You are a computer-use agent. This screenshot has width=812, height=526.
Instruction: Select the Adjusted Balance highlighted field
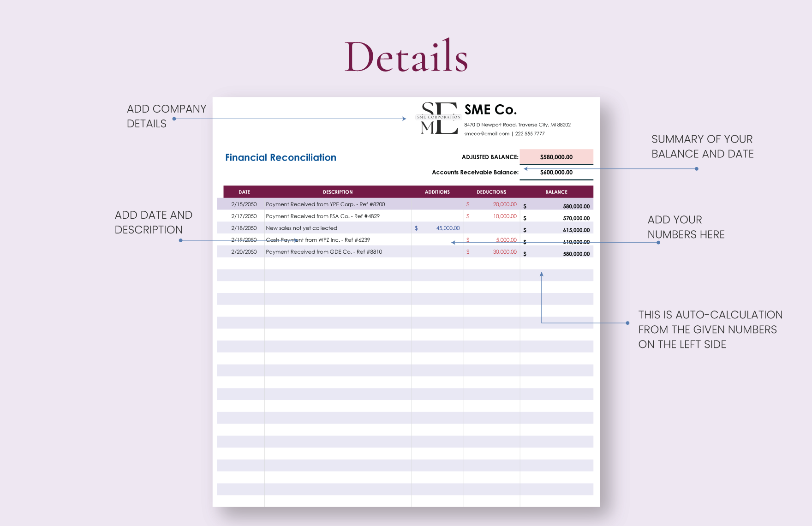tap(556, 157)
